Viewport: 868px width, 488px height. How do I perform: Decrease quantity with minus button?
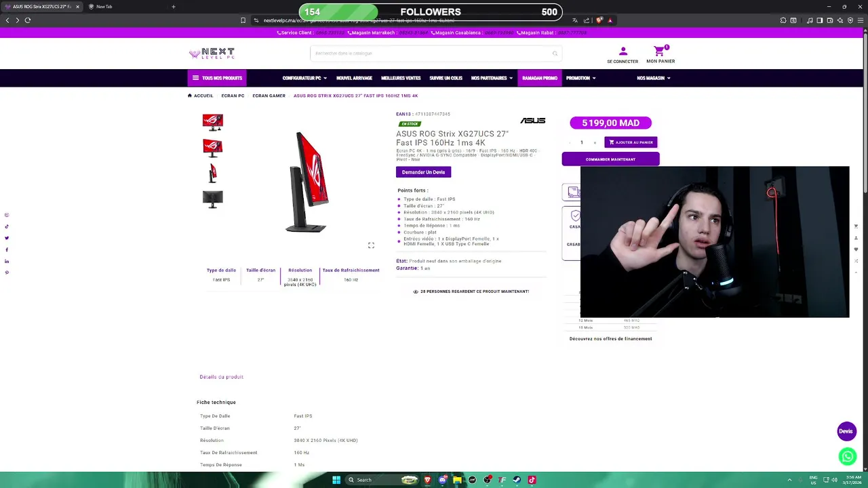pyautogui.click(x=570, y=142)
